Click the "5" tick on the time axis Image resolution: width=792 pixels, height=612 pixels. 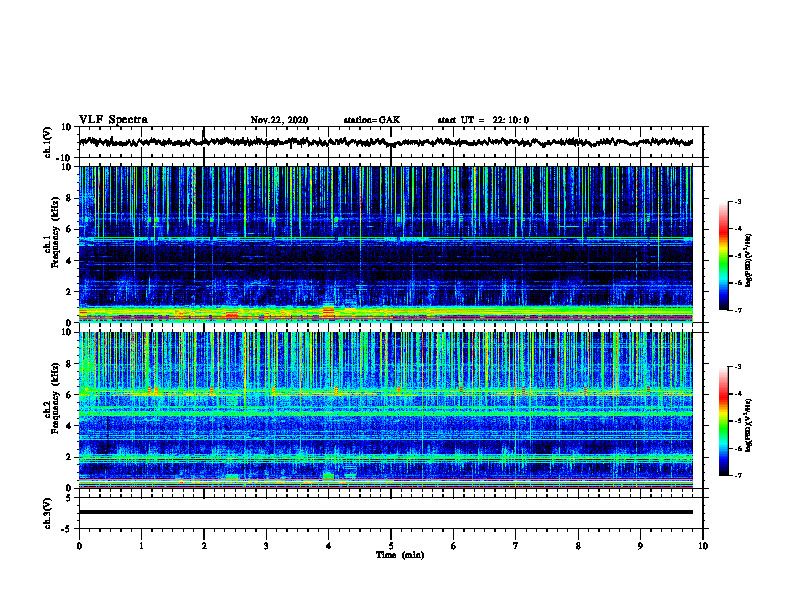click(391, 546)
